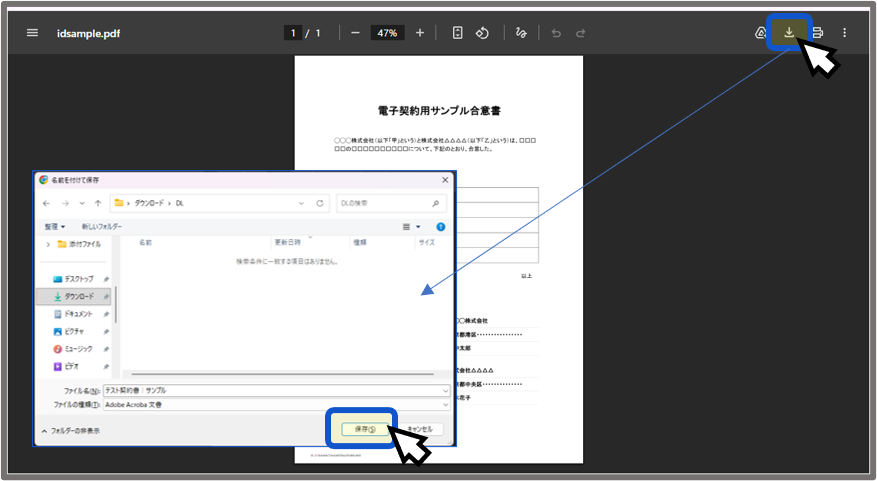Image resolution: width=877 pixels, height=481 pixels.
Task: Click the refresh icon in save dialog
Action: [320, 203]
